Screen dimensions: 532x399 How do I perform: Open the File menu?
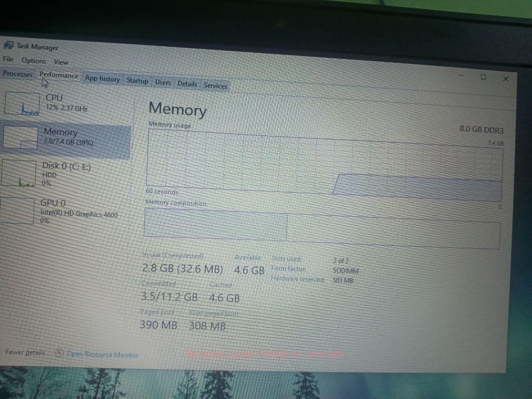tap(8, 59)
